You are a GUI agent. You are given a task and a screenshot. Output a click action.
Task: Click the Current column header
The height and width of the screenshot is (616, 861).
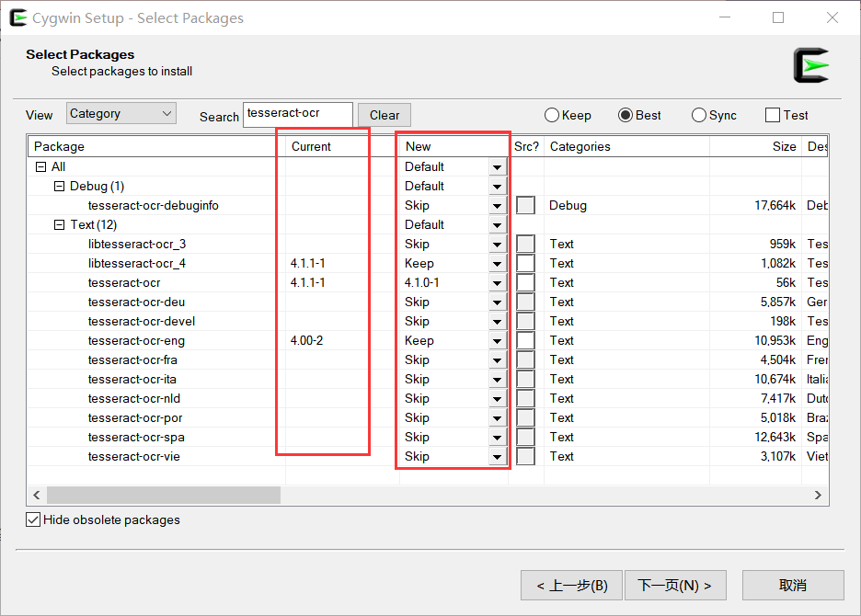point(342,146)
